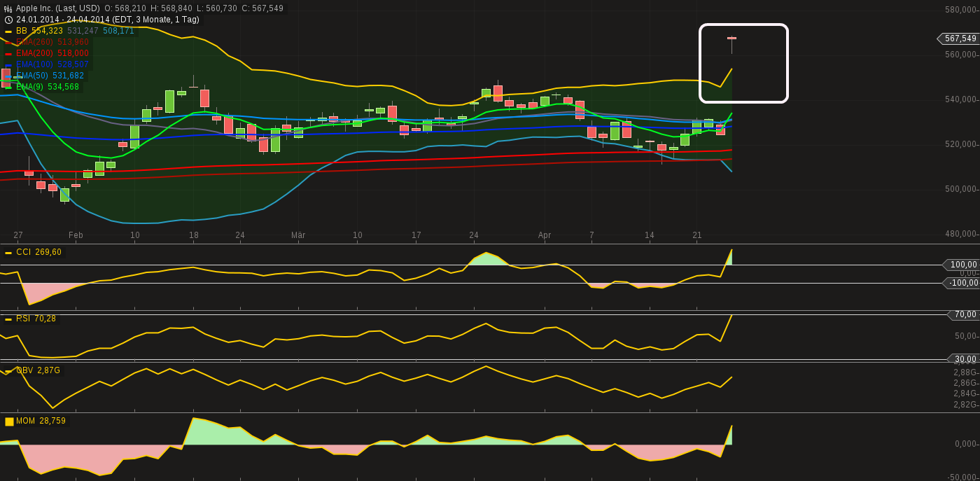Click the clock icon next to date range

pyautogui.click(x=8, y=20)
